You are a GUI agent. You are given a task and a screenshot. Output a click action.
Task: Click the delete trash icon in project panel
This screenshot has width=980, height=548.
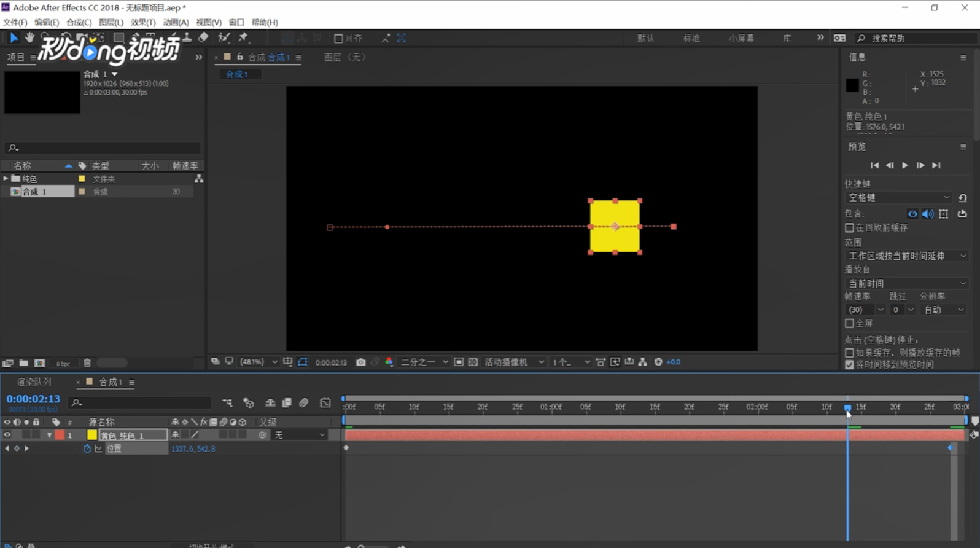tap(87, 363)
